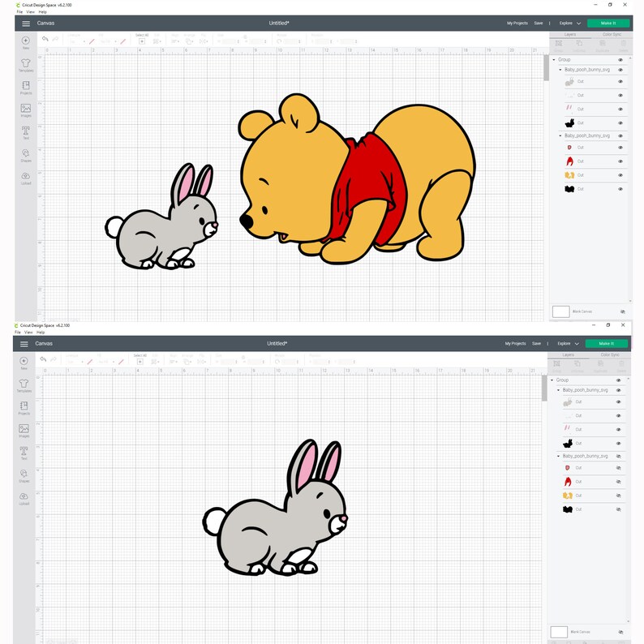Image resolution: width=644 pixels, height=644 pixels.
Task: Open hamburger menu in bottom window
Action: coord(24,344)
